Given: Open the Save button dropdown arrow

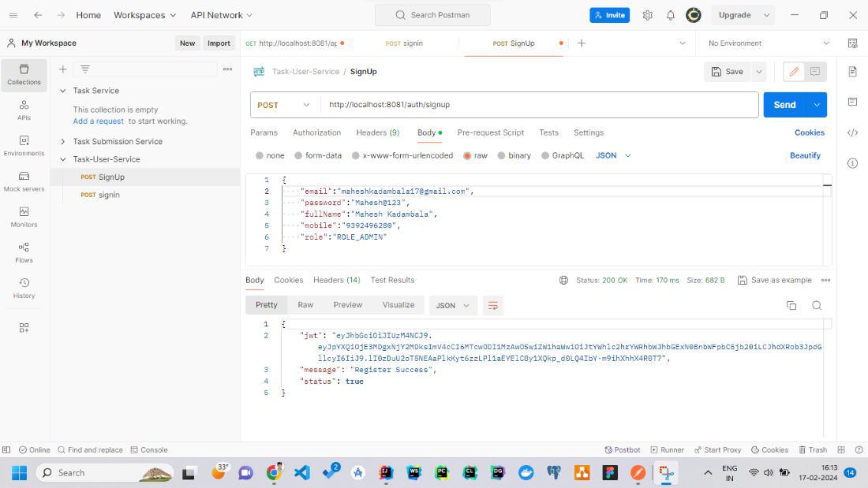Looking at the screenshot, I should (x=759, y=72).
